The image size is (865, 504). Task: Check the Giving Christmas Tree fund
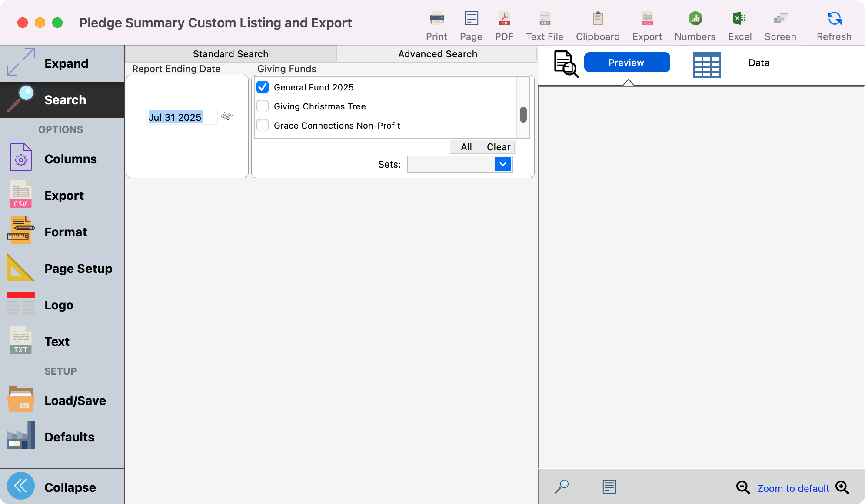point(263,106)
